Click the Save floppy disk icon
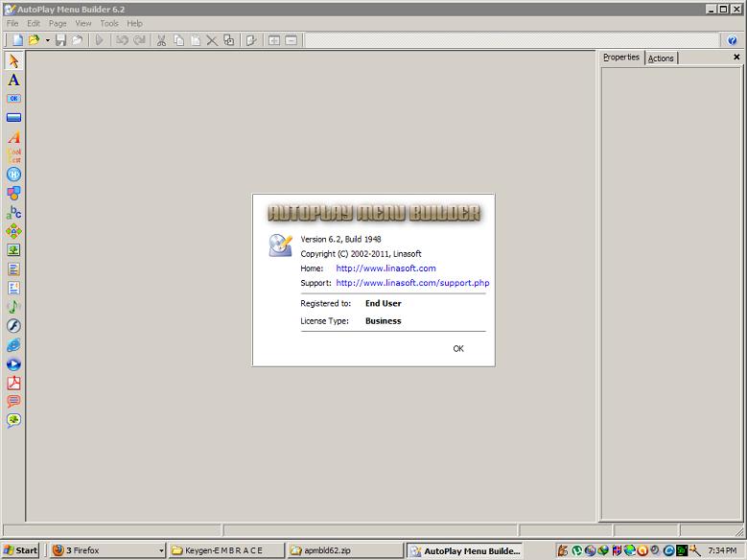 [60, 40]
